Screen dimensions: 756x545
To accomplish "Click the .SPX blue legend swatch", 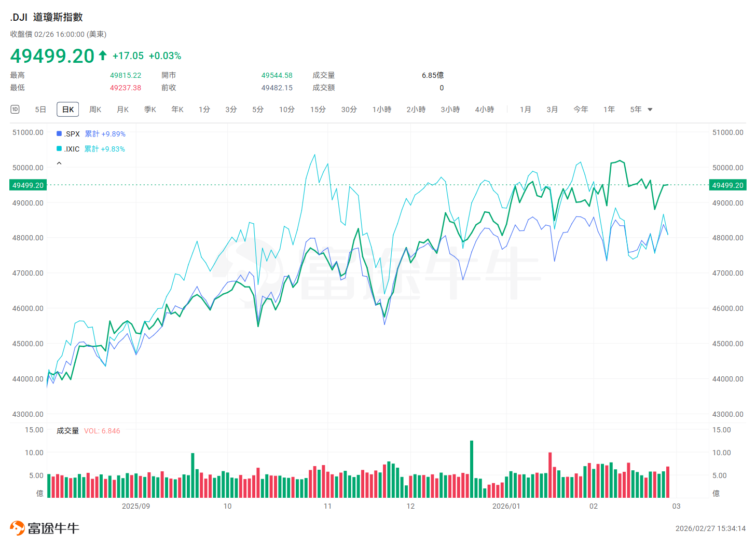I will 59,134.
